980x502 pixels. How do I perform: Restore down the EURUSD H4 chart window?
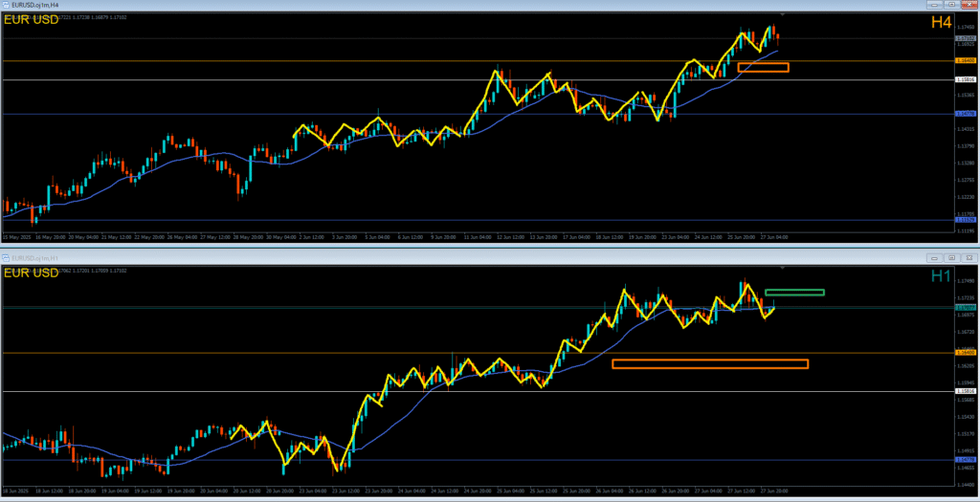pyautogui.click(x=952, y=5)
